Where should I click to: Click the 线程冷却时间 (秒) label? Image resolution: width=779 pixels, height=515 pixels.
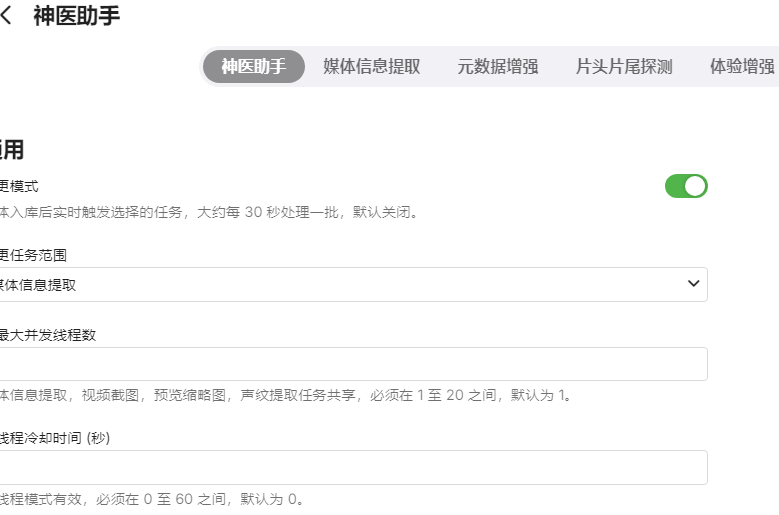click(55, 438)
